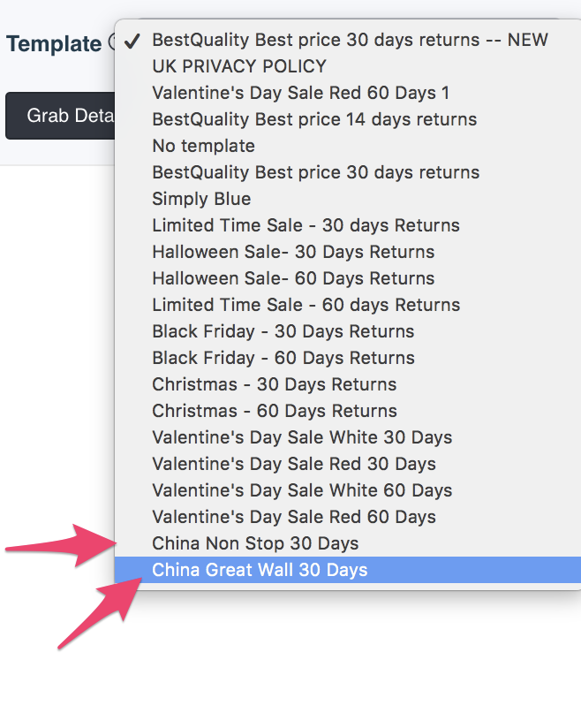Choose Christmas - 60 Days Returns template
This screenshot has width=581, height=728.
coord(348,411)
